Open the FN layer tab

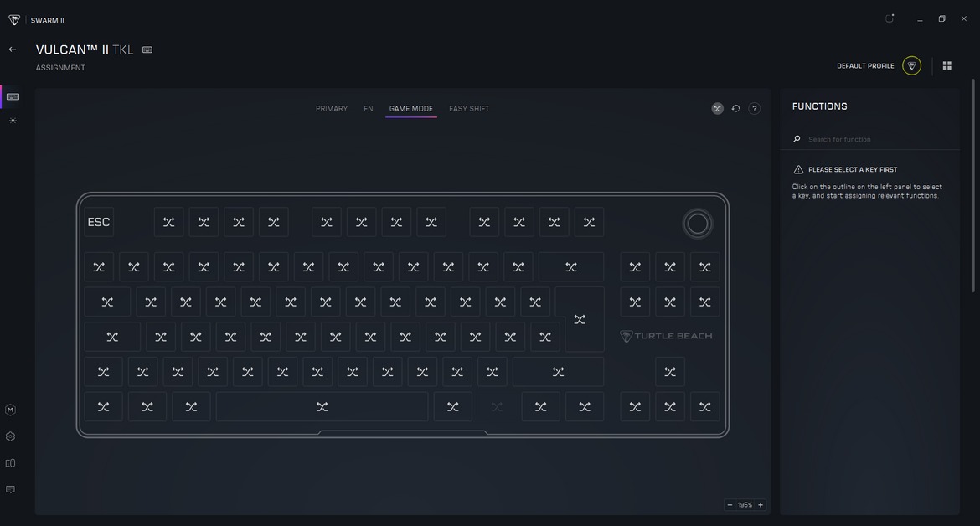(369, 109)
